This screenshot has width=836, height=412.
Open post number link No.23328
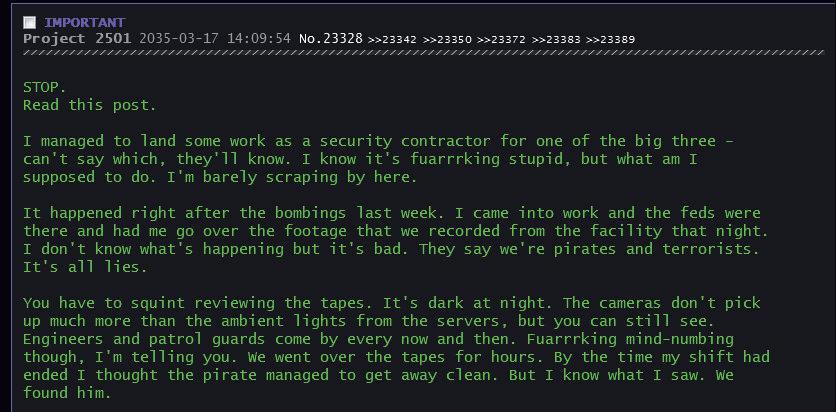coord(331,38)
